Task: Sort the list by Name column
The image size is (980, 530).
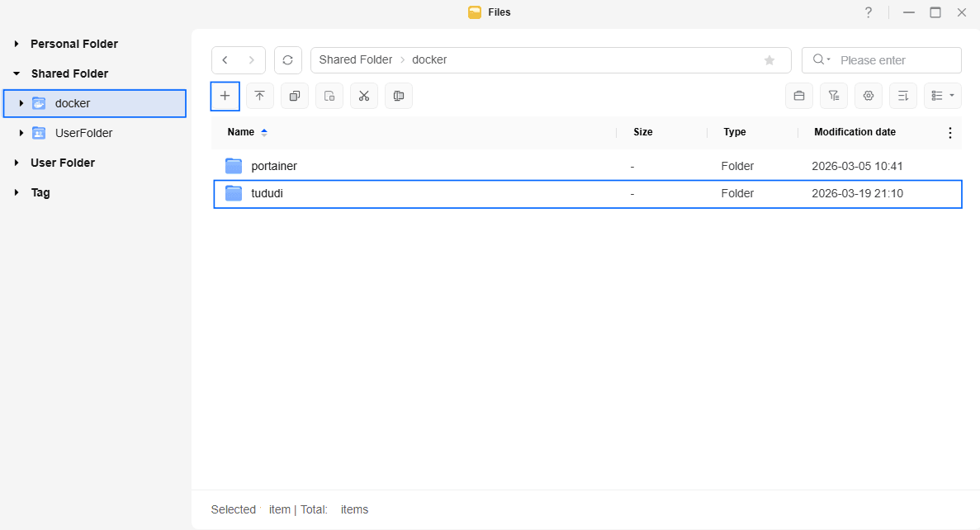Action: [241, 132]
